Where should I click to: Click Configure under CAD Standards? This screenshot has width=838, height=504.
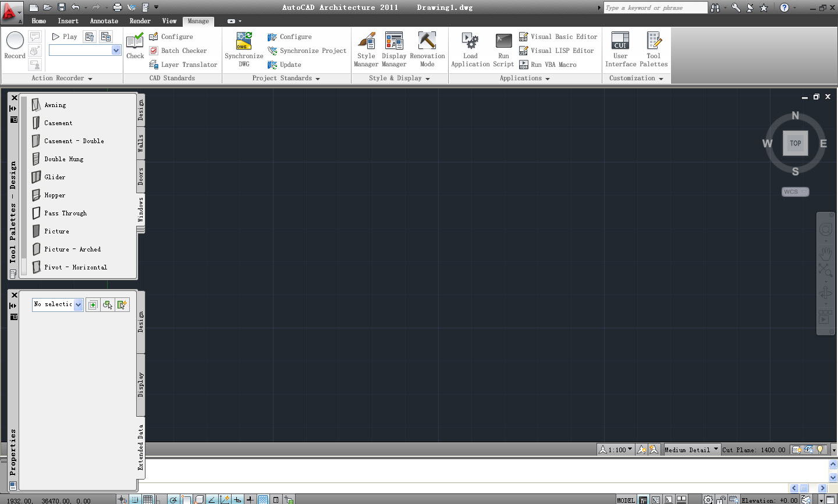(171, 37)
